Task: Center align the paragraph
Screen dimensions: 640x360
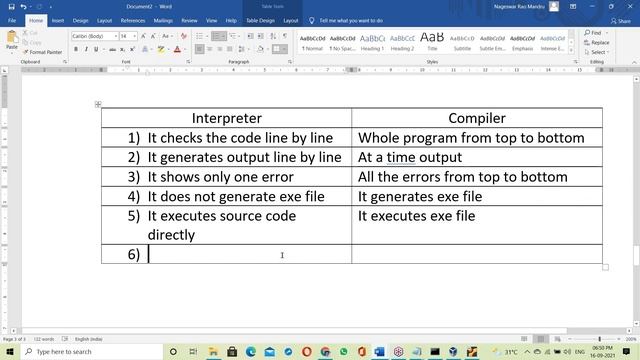Action: 209,49
